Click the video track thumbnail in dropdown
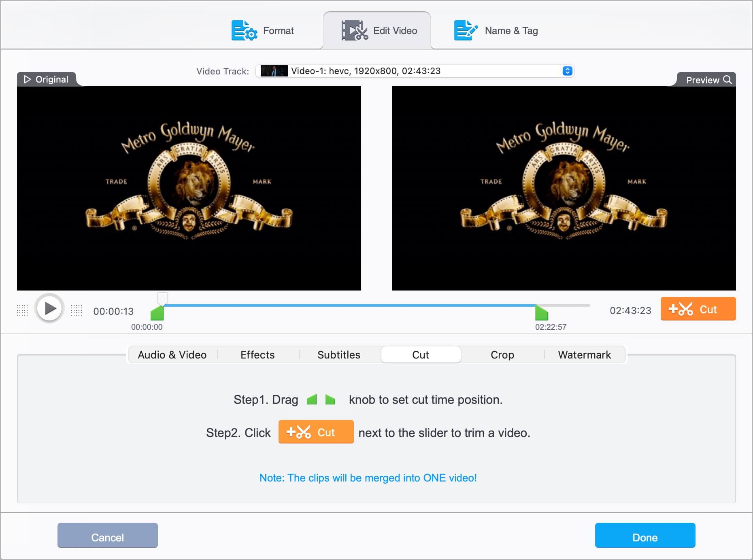The image size is (753, 560). pos(274,71)
